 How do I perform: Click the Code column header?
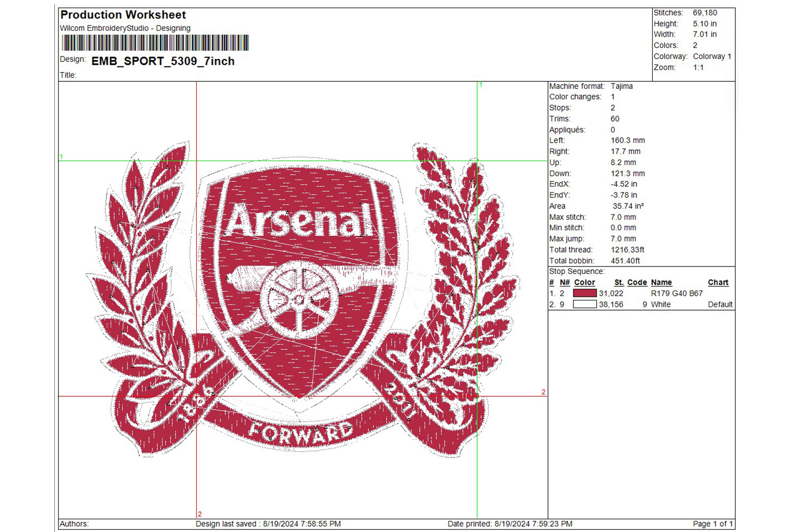pyautogui.click(x=637, y=282)
